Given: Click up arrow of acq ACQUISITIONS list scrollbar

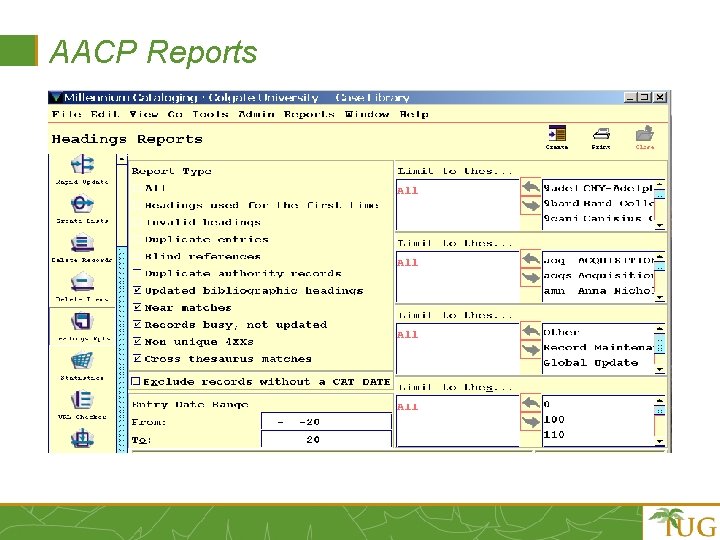Looking at the screenshot, I should tap(660, 256).
